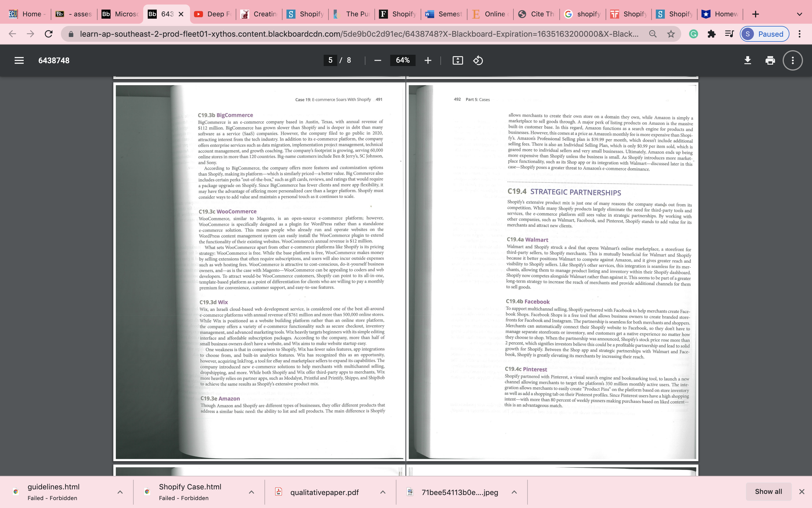Open PDF viewer more actions menu
This screenshot has width=812, height=508.
click(x=793, y=60)
